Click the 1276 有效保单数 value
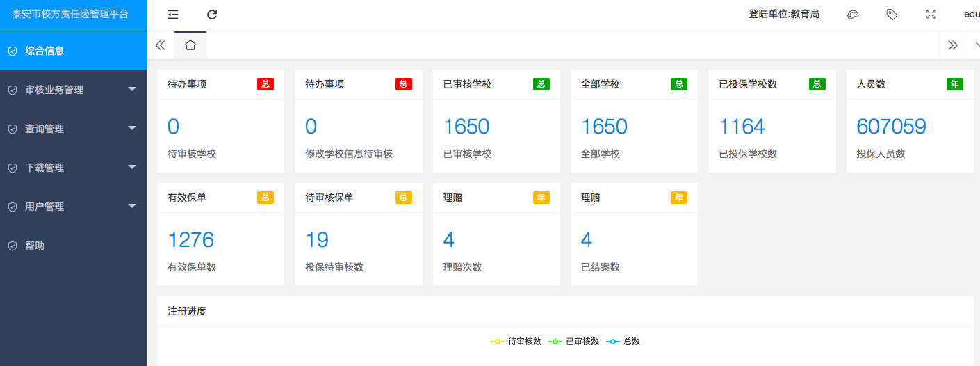Screen dimensions: 980x366 pos(190,240)
